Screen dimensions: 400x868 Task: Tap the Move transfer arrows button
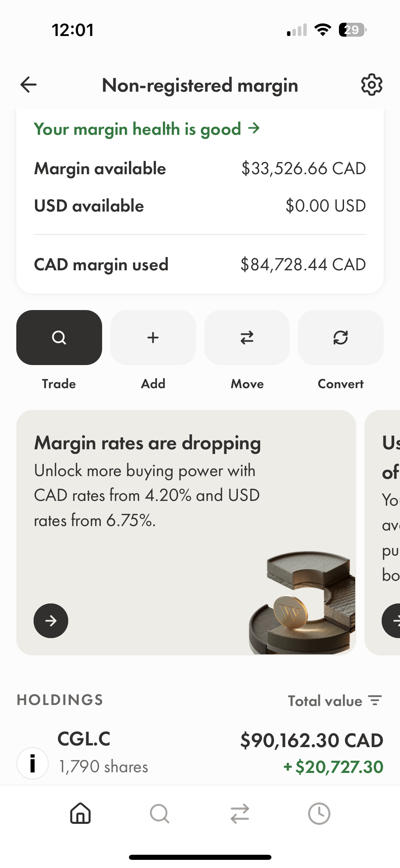[247, 337]
